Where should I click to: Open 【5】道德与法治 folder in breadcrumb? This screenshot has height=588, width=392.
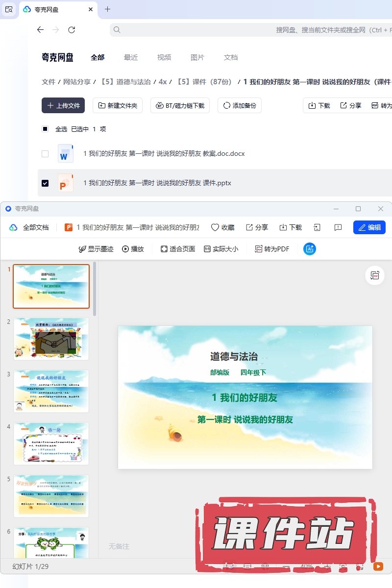[126, 82]
